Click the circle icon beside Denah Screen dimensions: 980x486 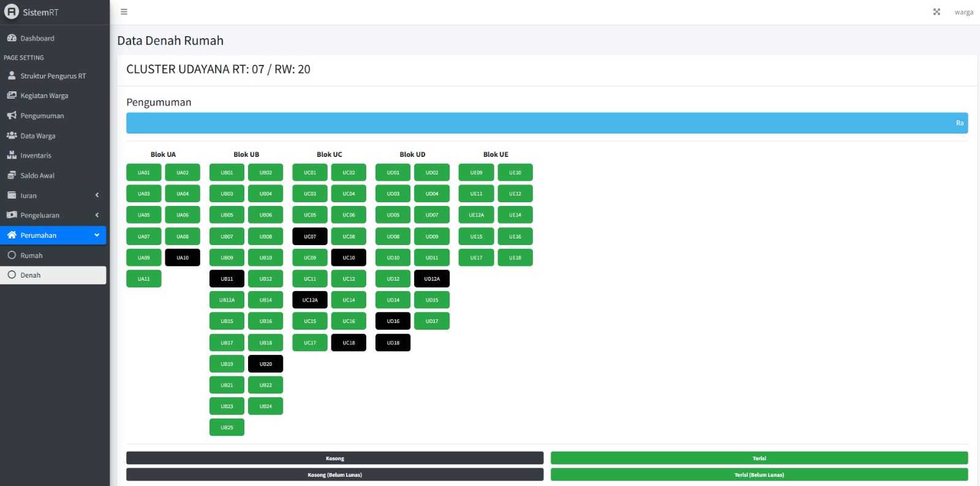click(x=12, y=275)
